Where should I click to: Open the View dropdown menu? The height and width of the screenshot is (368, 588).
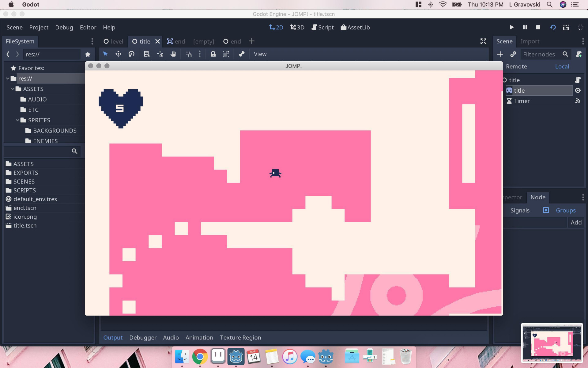click(x=260, y=54)
